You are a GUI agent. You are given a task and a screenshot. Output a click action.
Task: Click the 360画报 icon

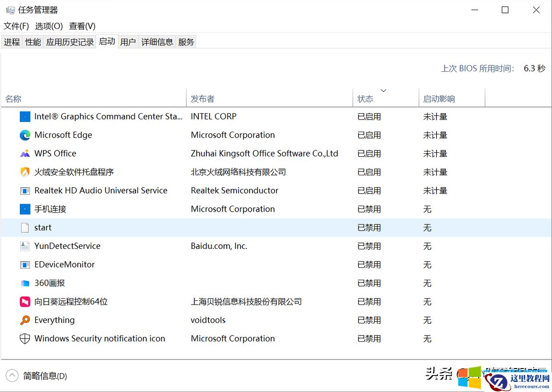[x=25, y=283]
